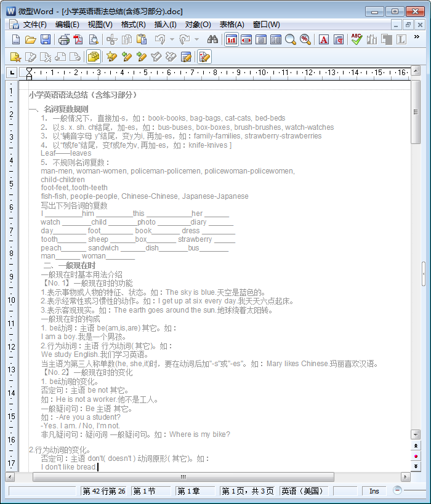Open the 对象(O) menu
Image resolution: width=431 pixels, height=504 pixels.
pos(198,25)
